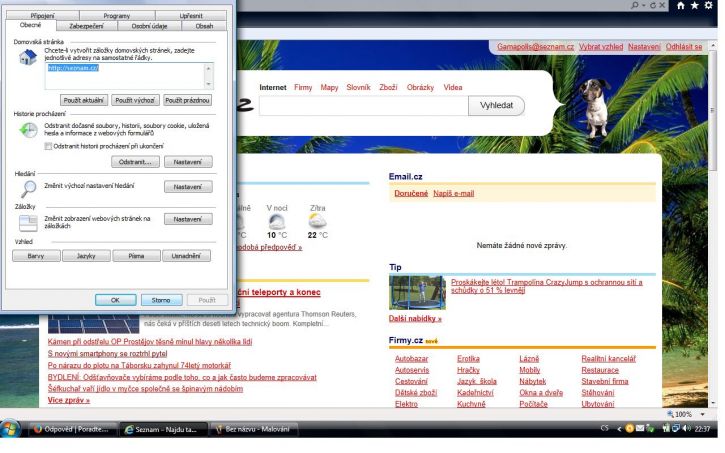Open the Restaurace Firmy link

coord(600,370)
